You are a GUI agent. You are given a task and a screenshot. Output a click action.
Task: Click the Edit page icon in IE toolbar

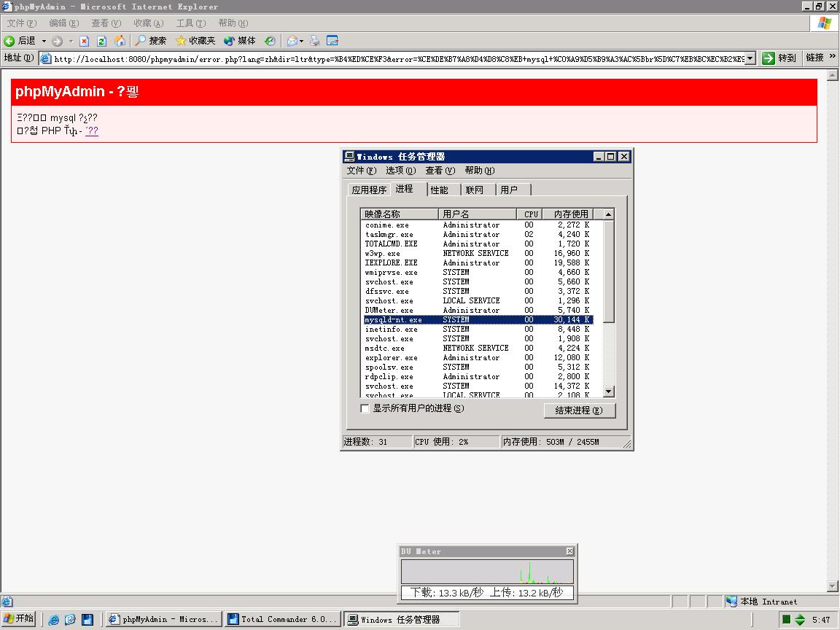point(332,41)
